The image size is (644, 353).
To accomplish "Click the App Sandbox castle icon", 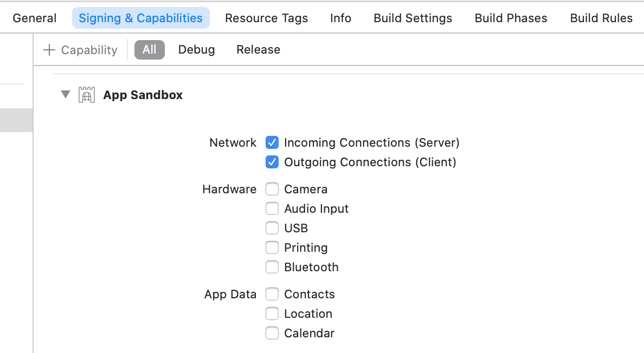I will pos(87,95).
